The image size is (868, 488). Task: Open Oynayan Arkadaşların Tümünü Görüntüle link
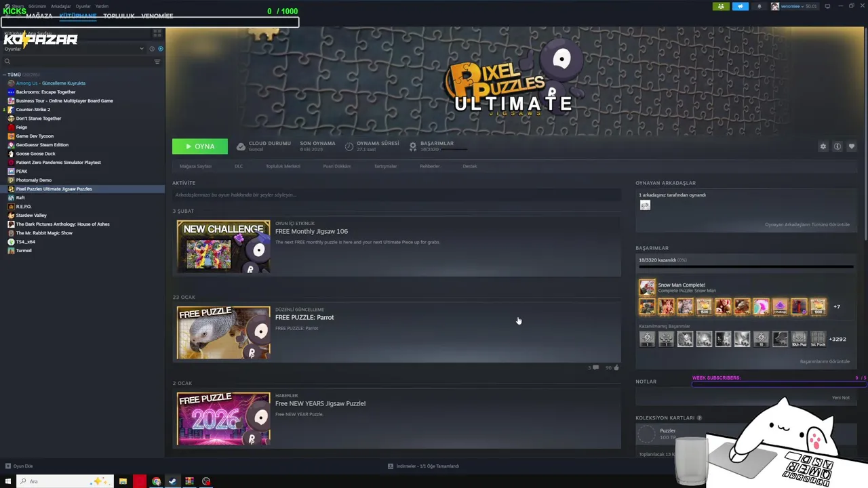pos(807,224)
